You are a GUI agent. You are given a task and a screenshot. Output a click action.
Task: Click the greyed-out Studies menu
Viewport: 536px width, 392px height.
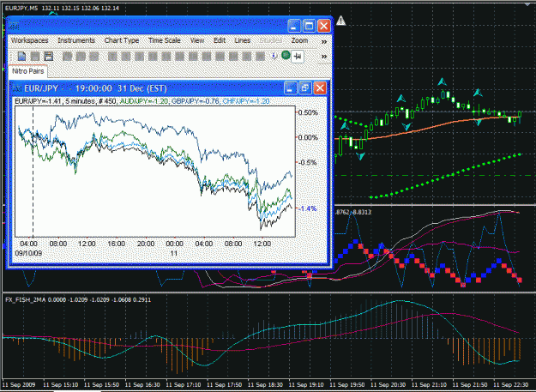tap(271, 40)
